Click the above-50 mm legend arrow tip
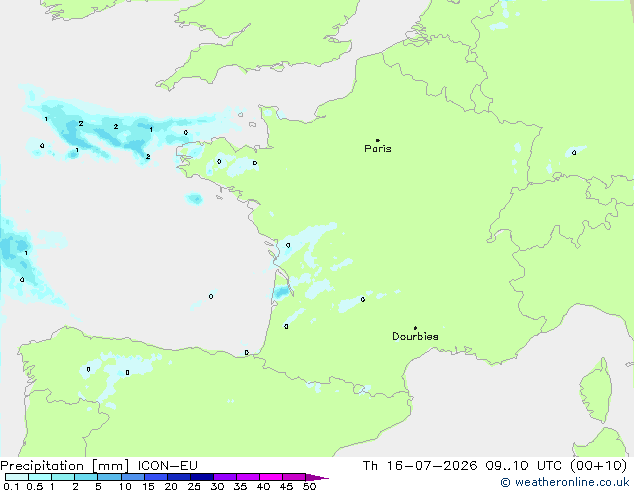 click(317, 477)
